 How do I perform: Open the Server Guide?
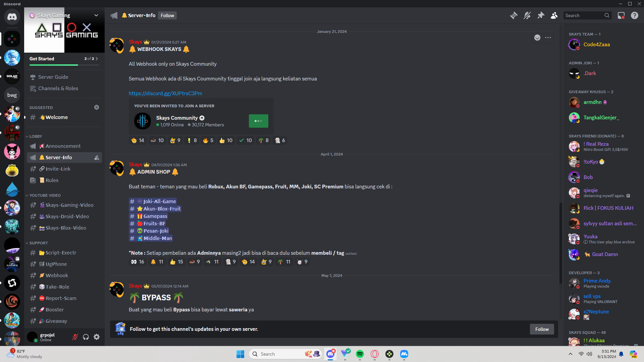click(x=64, y=77)
